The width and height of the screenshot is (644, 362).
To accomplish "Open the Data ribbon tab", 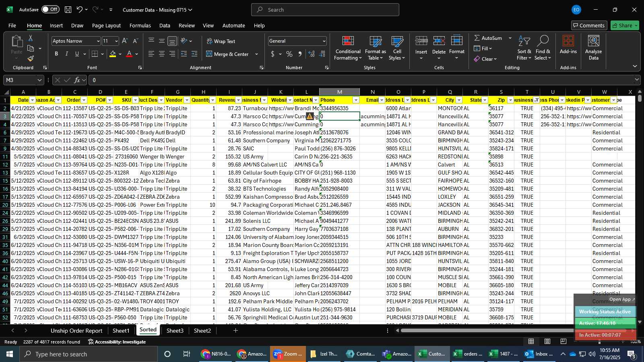I will [165, 25].
